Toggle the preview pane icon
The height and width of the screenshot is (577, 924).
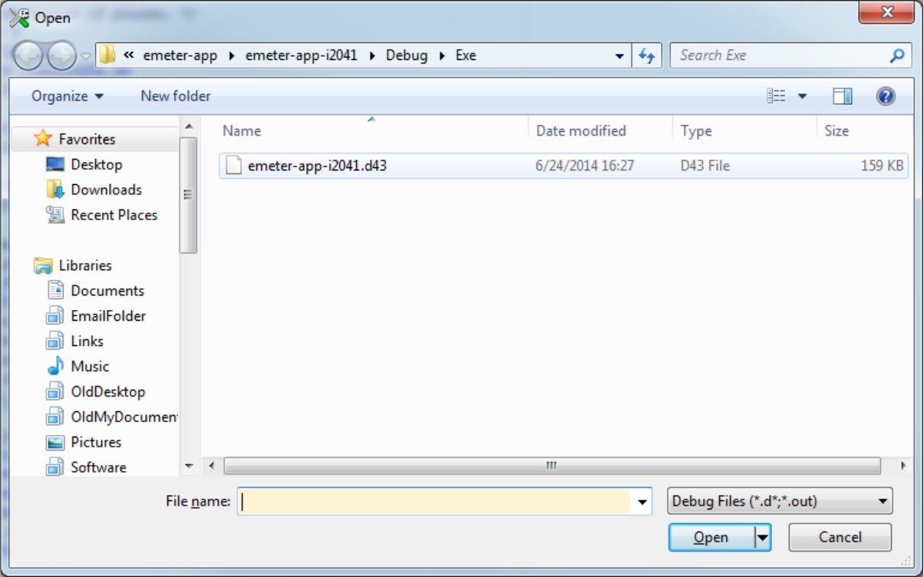coord(843,96)
